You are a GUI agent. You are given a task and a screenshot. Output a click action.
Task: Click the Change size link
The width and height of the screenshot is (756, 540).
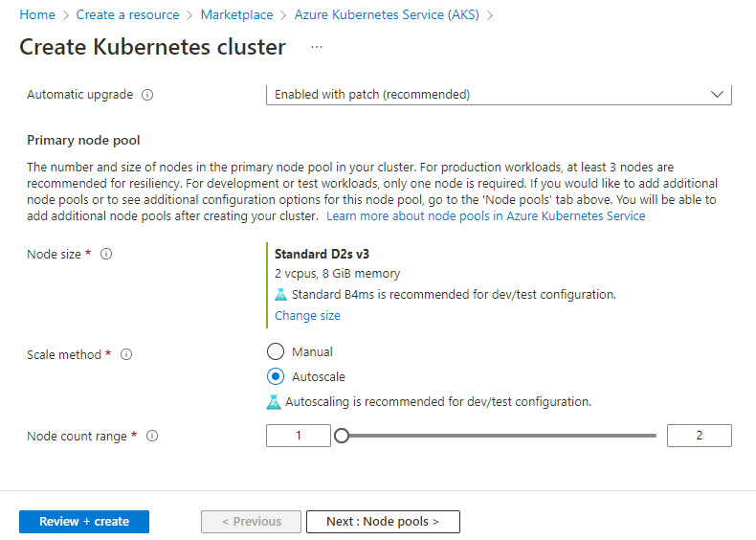(x=307, y=316)
